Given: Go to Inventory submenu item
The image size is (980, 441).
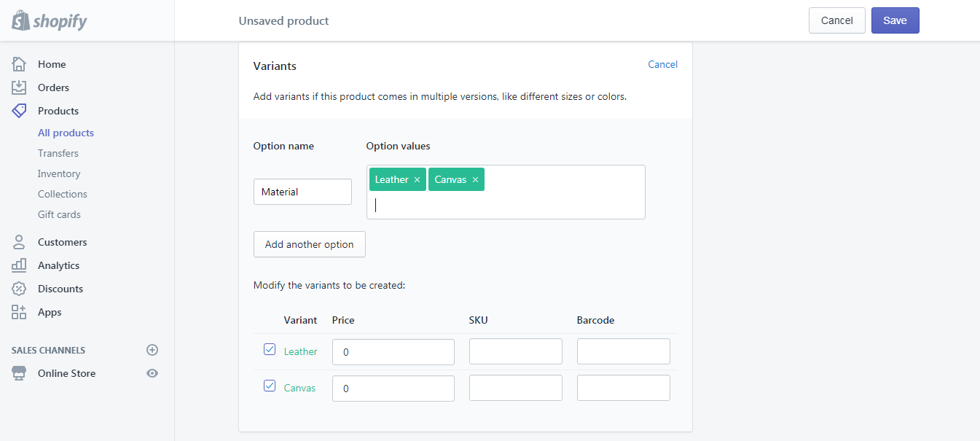Looking at the screenshot, I should tap(59, 173).
